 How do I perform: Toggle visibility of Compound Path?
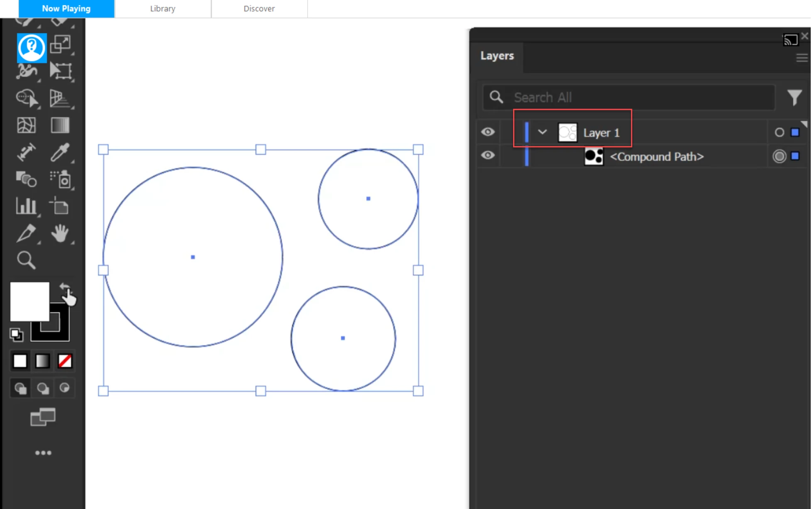[x=488, y=155]
